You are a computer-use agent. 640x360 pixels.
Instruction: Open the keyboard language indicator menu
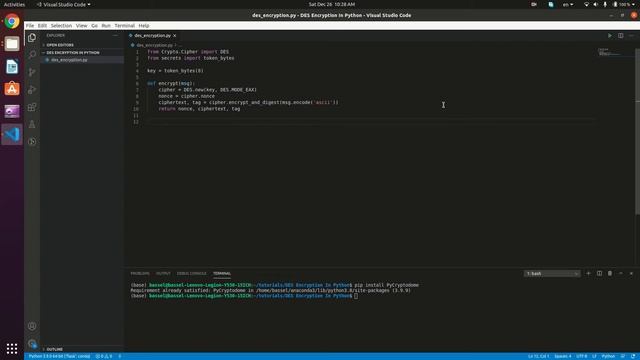coord(568,4)
